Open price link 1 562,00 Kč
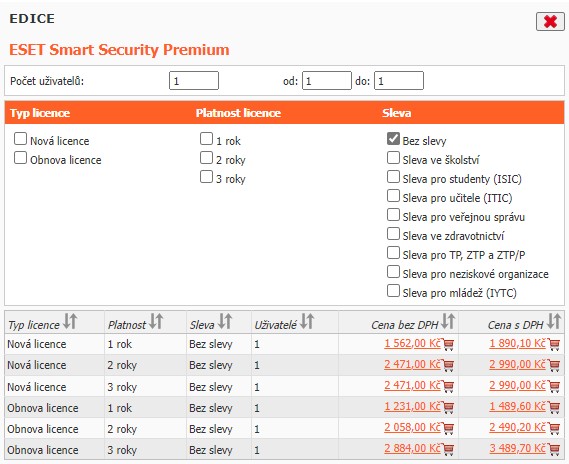The image size is (569, 464). (413, 343)
